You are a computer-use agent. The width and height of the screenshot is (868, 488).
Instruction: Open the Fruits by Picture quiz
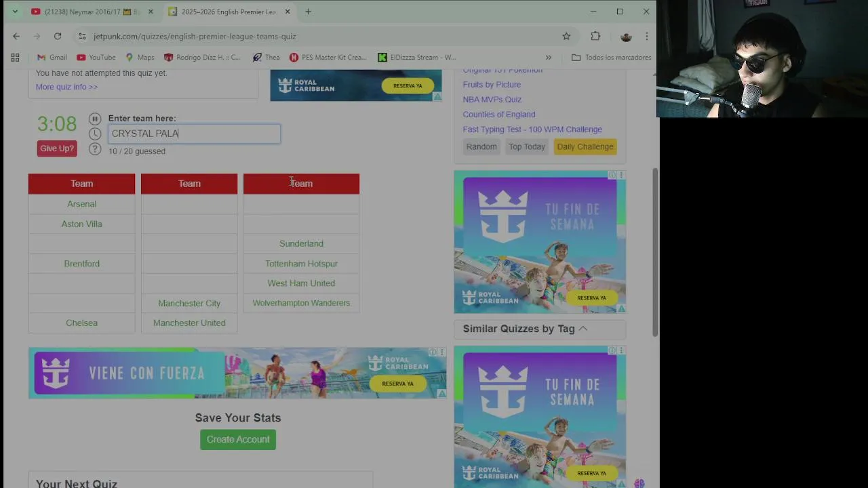point(492,85)
